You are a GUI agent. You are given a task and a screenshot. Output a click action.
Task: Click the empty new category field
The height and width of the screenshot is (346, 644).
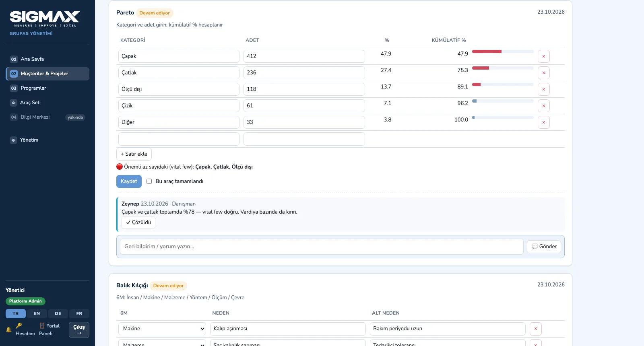(x=179, y=139)
